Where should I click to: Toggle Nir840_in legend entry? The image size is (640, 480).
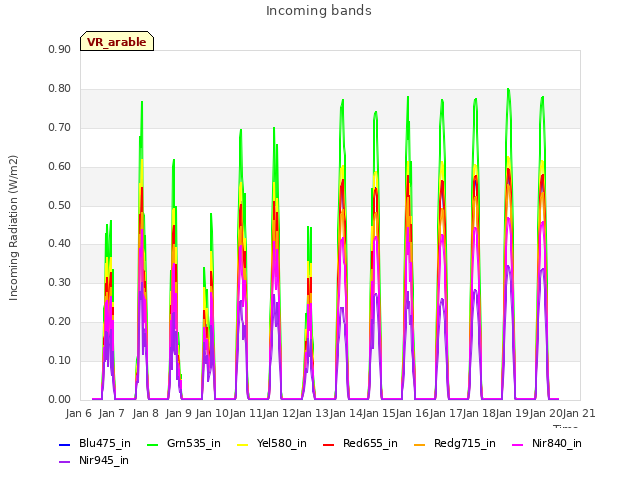click(x=547, y=443)
